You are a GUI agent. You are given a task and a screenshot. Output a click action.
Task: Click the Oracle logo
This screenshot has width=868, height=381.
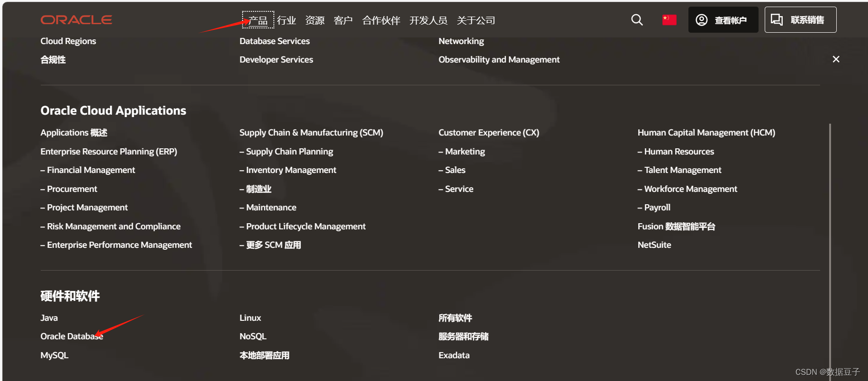[76, 20]
